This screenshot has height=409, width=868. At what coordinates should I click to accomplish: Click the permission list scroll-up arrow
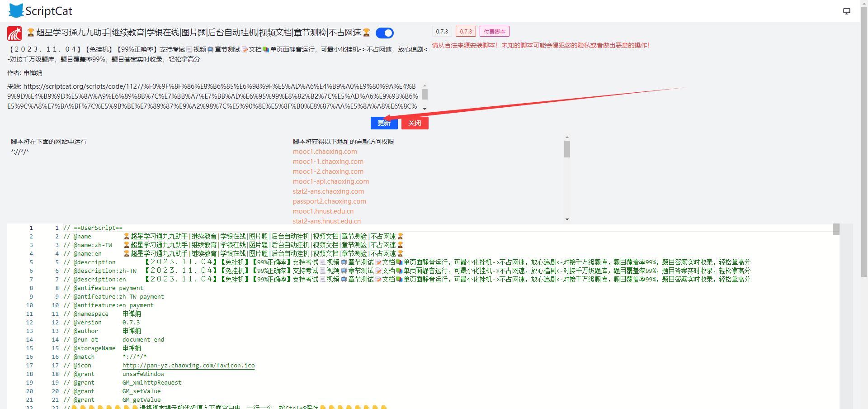click(x=567, y=137)
